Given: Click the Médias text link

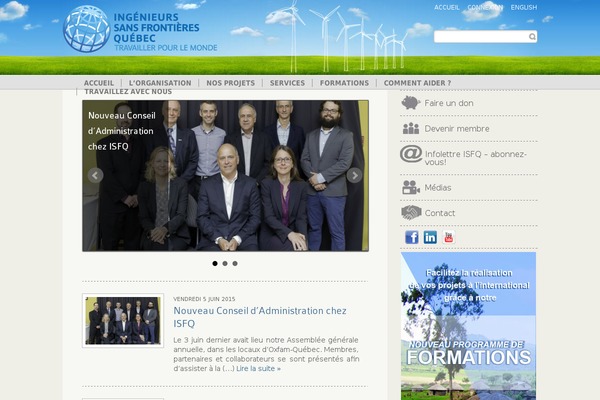Looking at the screenshot, I should pyautogui.click(x=438, y=188).
